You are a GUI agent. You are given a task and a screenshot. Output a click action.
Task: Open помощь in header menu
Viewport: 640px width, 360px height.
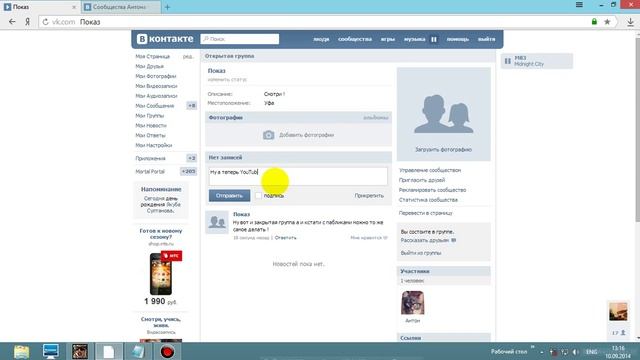458,39
